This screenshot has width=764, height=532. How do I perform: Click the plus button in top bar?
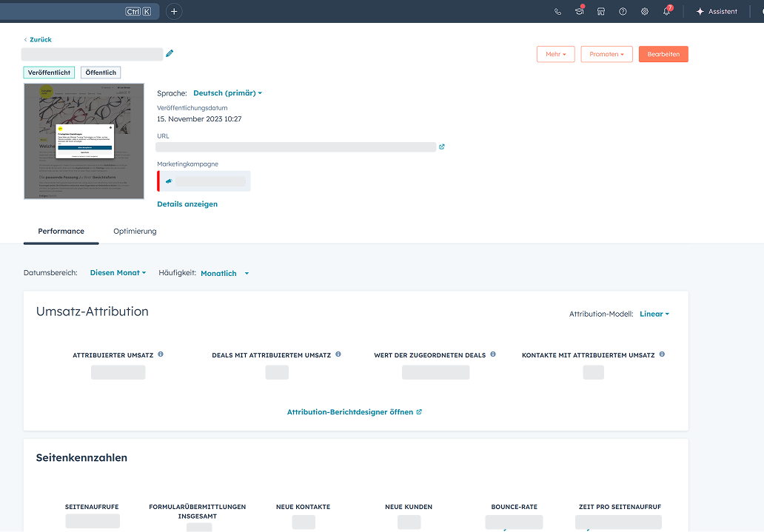pos(174,11)
